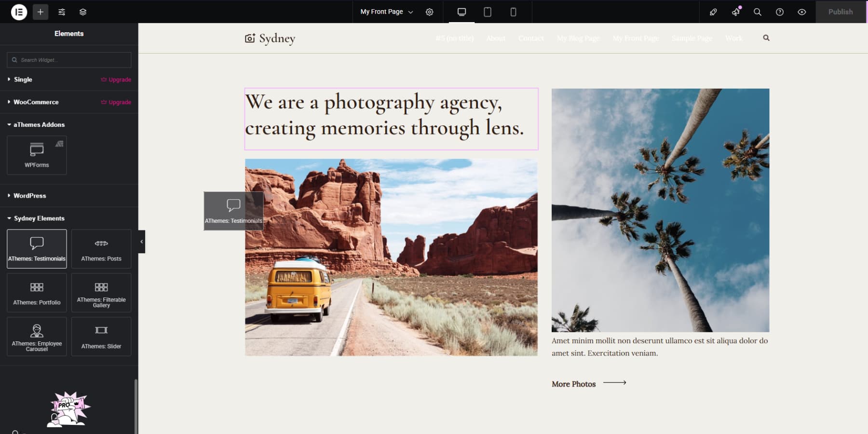This screenshot has height=434, width=868.
Task: Click the Pro upgrade mascot image
Action: (x=69, y=409)
